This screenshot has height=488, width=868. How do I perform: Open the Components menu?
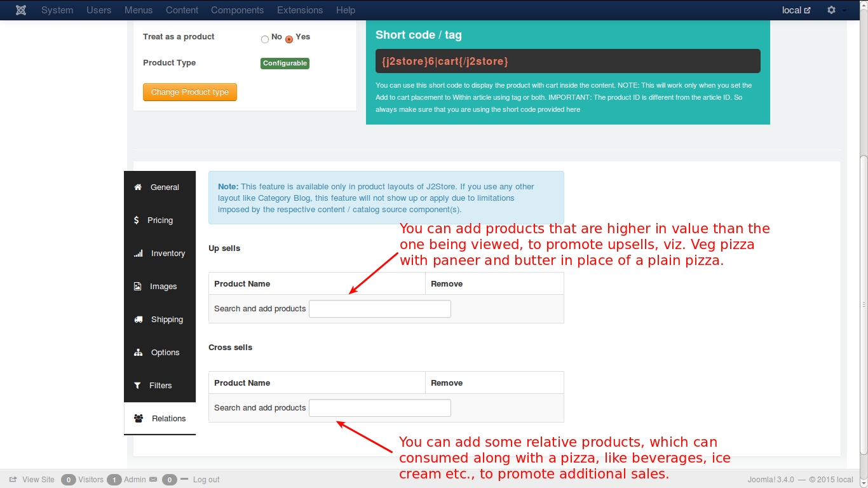[237, 10]
